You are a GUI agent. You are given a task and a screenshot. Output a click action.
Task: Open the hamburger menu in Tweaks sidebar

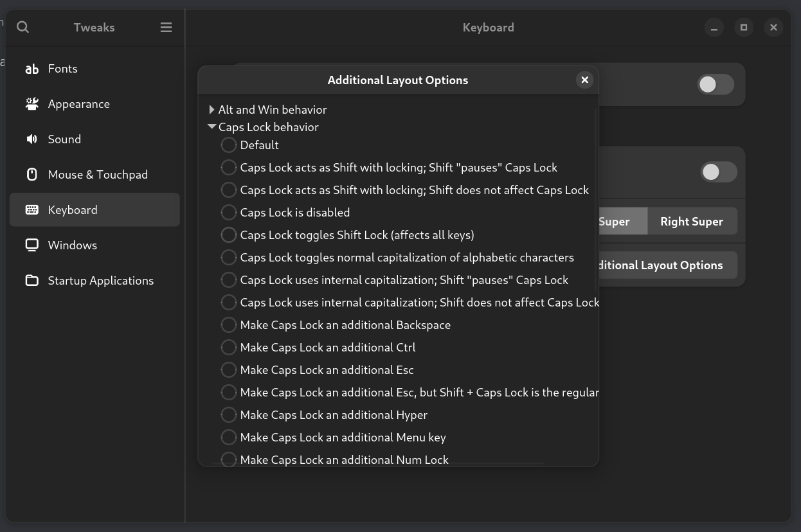(166, 27)
